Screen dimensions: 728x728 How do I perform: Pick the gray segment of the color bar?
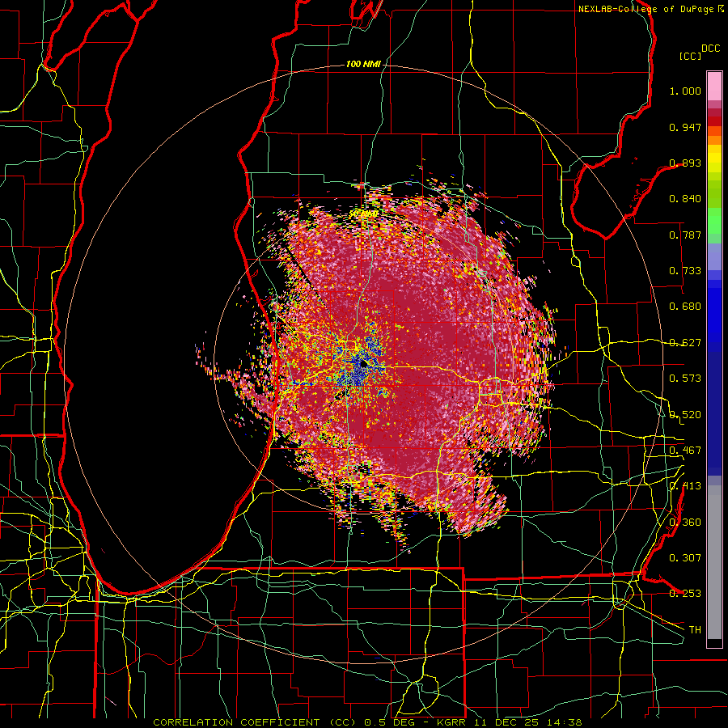click(714, 566)
